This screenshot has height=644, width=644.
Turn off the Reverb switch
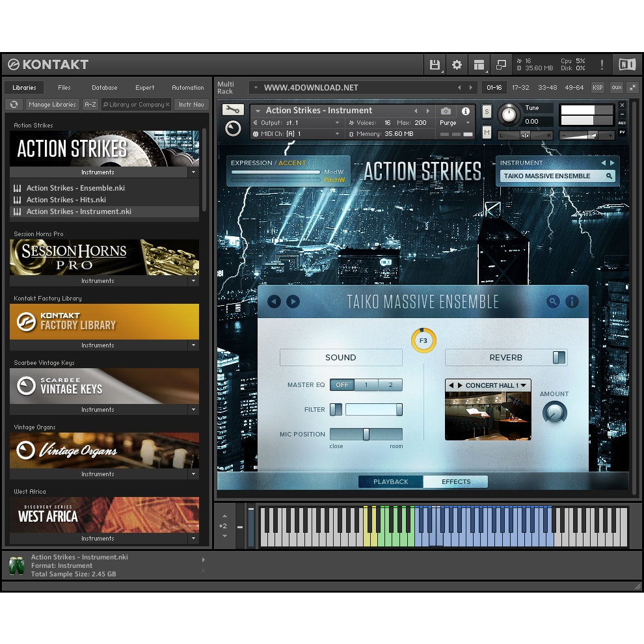point(557,357)
